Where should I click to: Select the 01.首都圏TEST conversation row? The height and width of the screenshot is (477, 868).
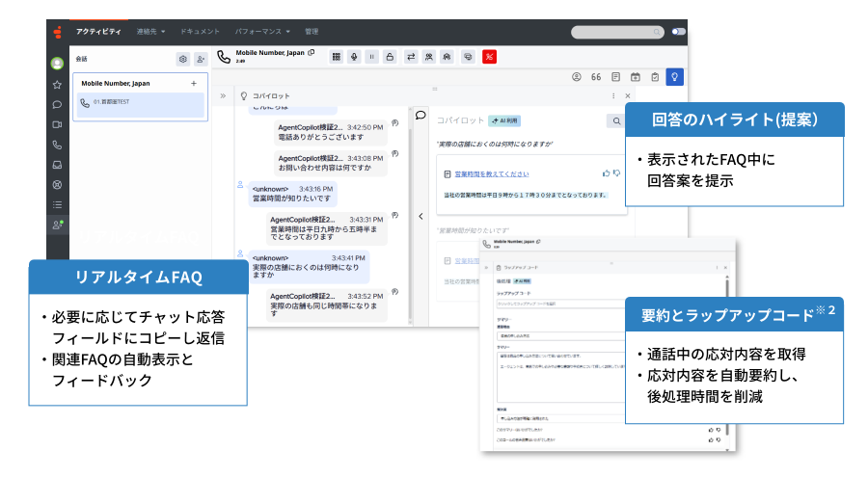tap(141, 103)
